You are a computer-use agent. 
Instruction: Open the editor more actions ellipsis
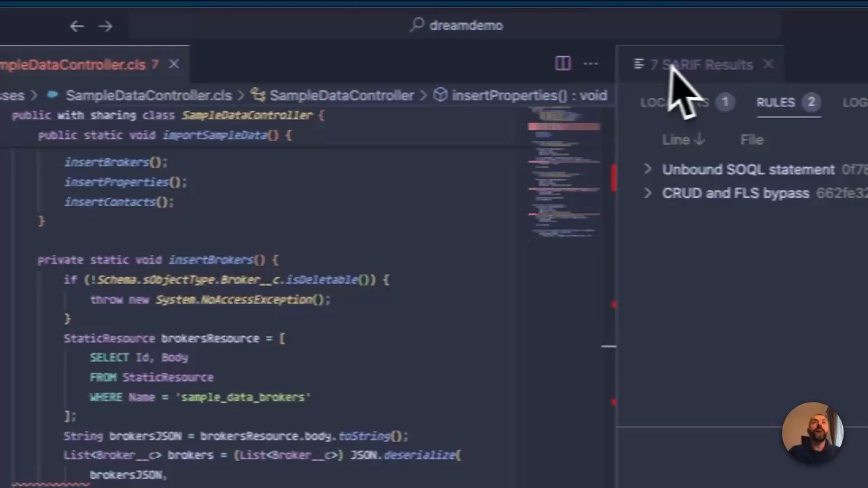pos(591,64)
